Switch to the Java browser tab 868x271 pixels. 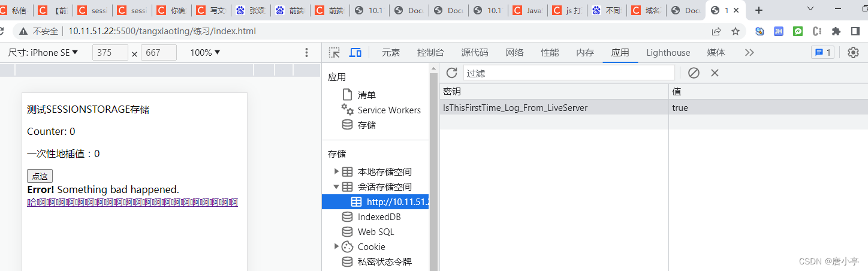(x=528, y=10)
